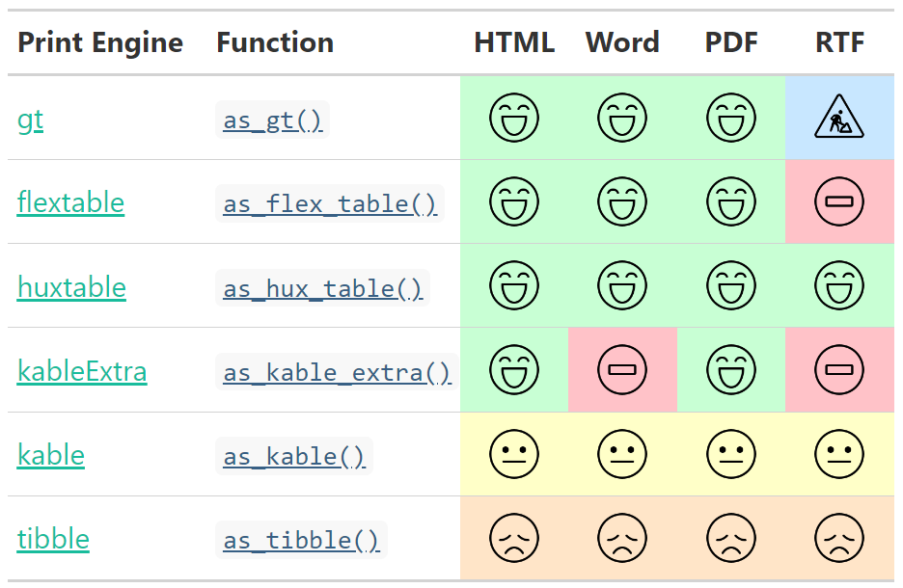Click the as_kable_extra() function link

click(337, 372)
